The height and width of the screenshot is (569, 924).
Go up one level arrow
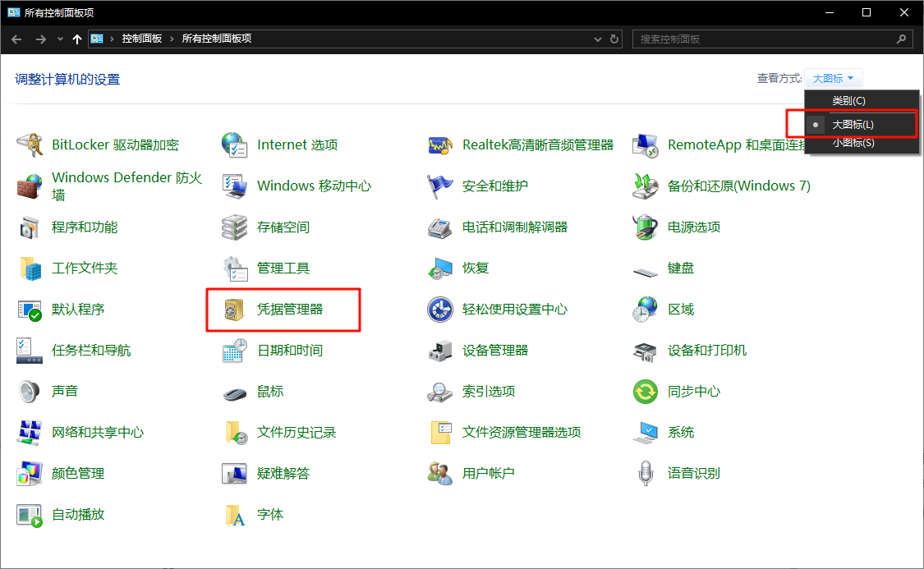[76, 39]
